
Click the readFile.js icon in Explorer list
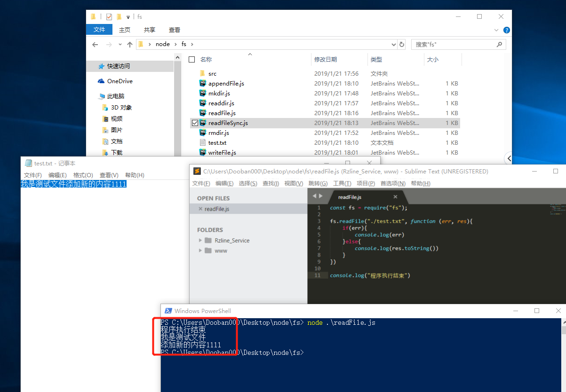pyautogui.click(x=203, y=113)
